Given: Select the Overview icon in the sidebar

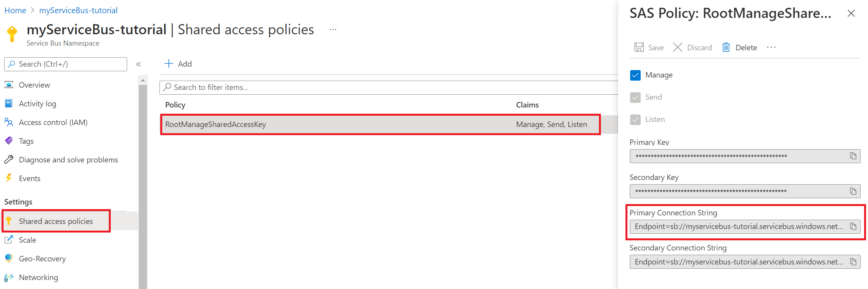Looking at the screenshot, I should pos(9,85).
